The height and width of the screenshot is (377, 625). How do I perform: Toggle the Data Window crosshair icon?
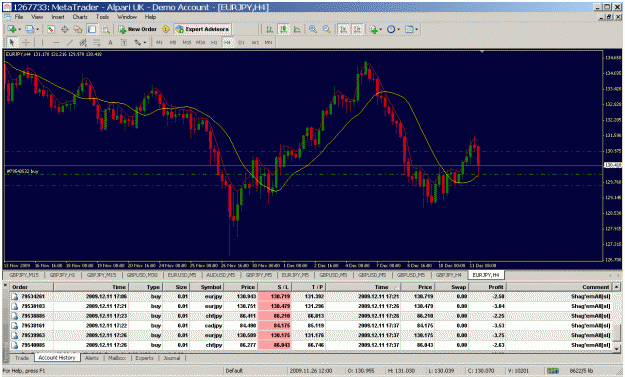coord(64,29)
